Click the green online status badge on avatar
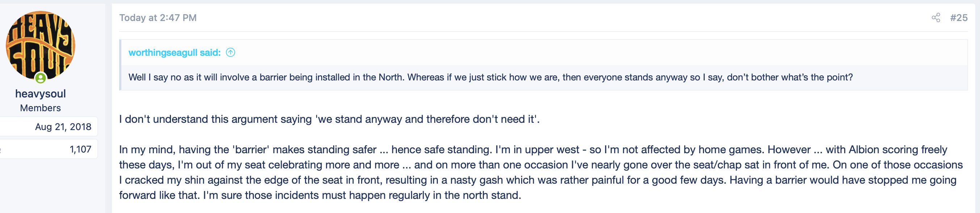This screenshot has height=213, width=980. pos(41,78)
